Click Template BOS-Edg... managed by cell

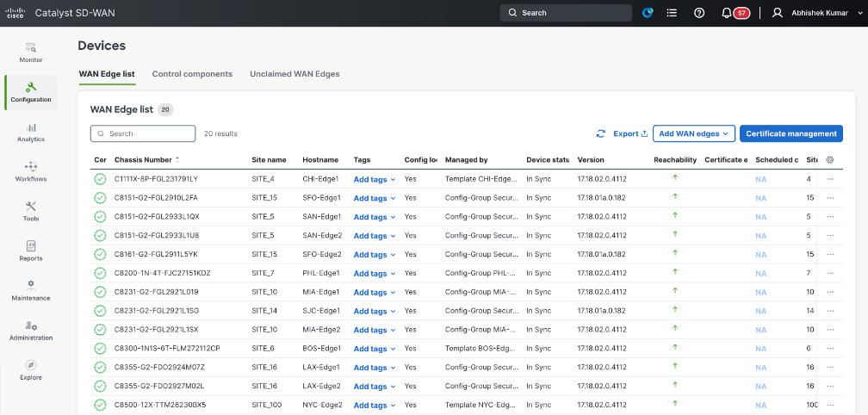(x=481, y=349)
